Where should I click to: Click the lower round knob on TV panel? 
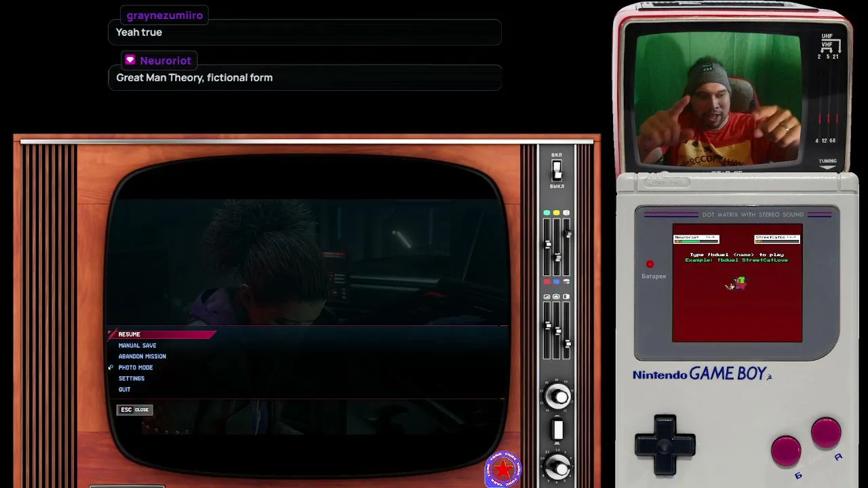tap(557, 466)
